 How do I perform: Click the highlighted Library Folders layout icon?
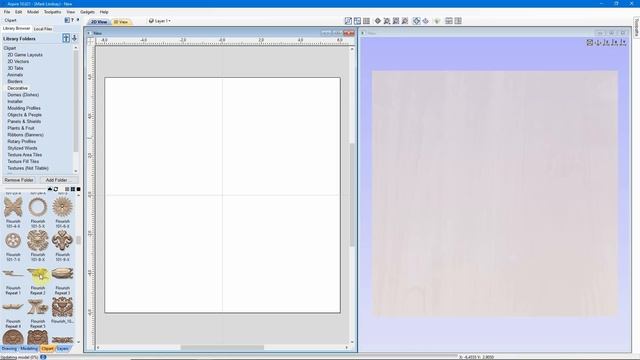coord(66,38)
